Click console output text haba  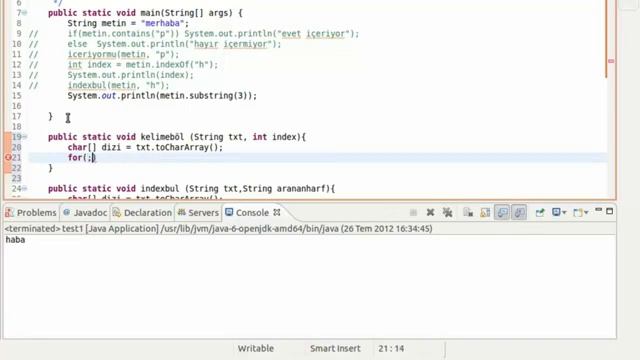(15, 240)
